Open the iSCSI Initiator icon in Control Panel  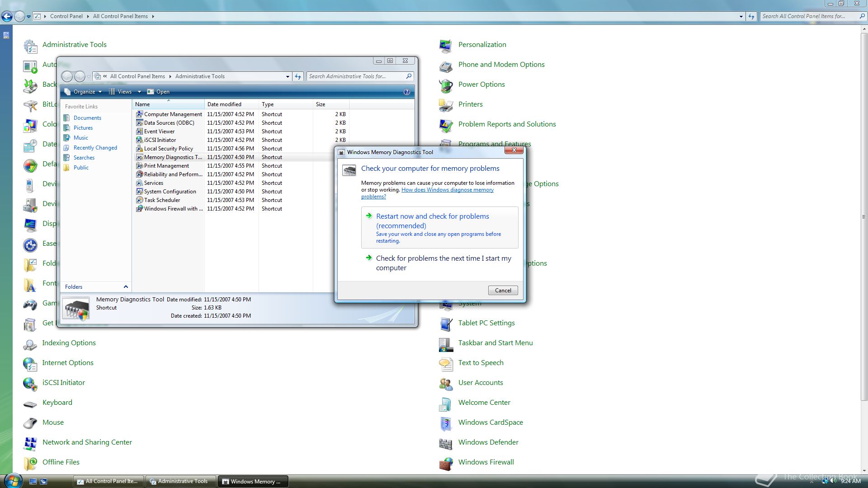click(x=30, y=384)
